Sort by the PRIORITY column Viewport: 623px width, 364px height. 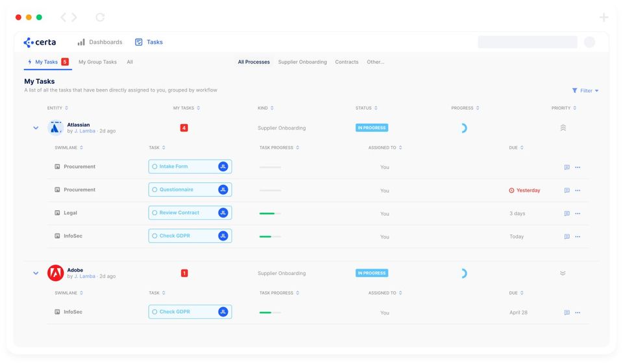(564, 108)
